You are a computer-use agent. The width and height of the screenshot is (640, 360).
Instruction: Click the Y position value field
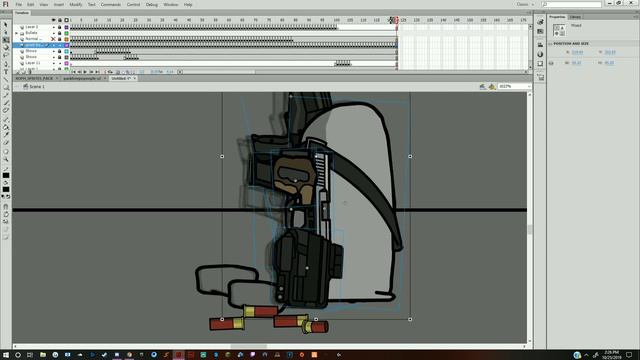610,52
